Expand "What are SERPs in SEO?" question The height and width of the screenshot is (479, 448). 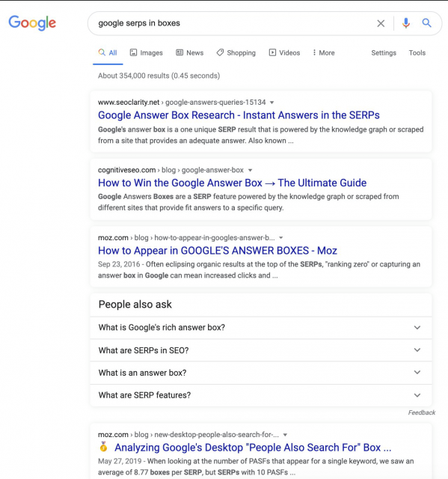coord(261,350)
